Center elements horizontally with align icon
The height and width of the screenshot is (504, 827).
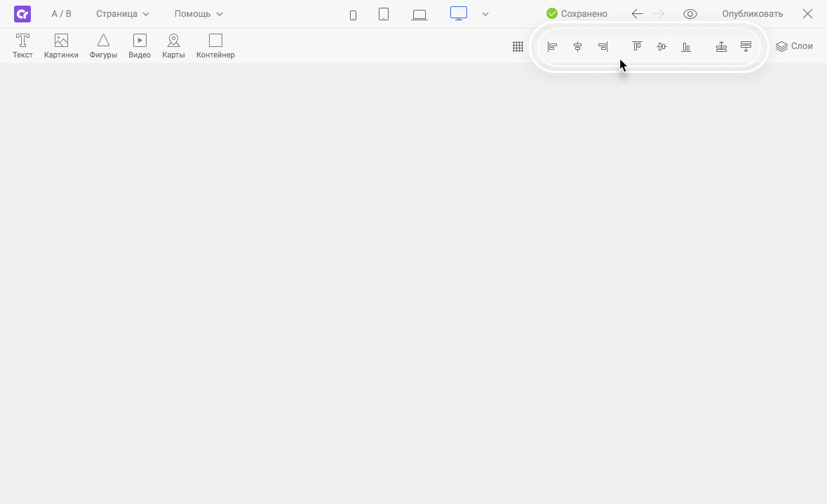[577, 47]
